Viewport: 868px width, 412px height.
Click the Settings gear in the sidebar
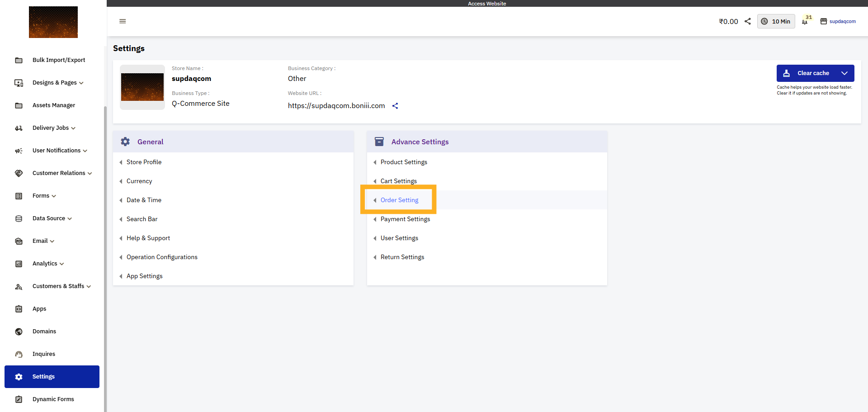[x=19, y=376]
